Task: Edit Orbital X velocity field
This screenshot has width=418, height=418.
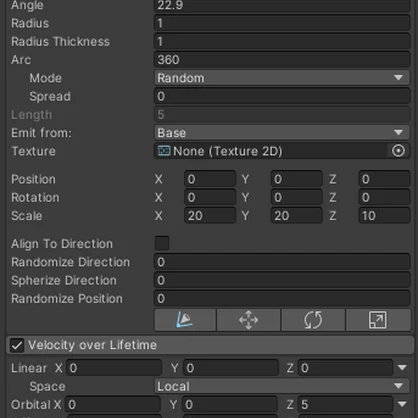Action: click(113, 404)
